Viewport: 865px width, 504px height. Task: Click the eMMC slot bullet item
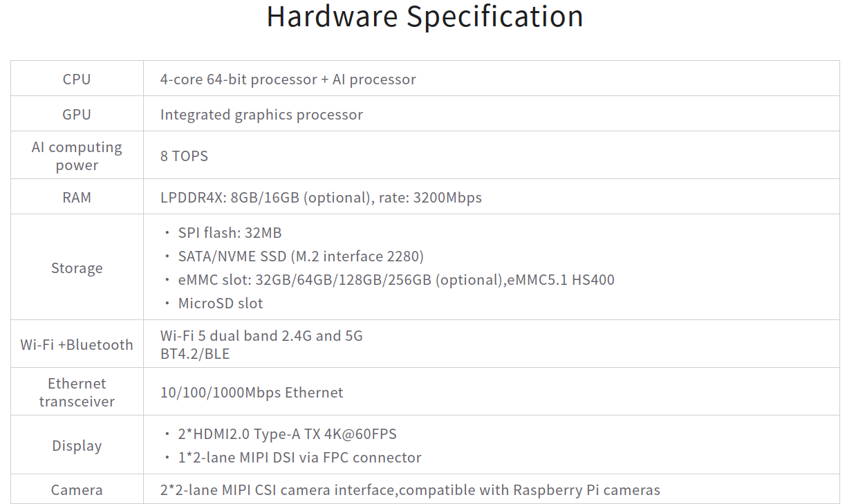(396, 280)
